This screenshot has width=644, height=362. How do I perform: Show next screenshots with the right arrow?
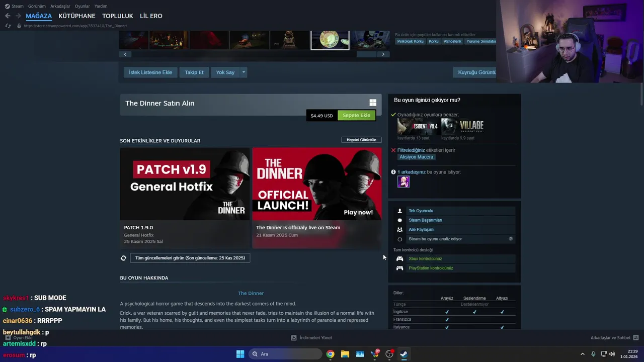(x=383, y=54)
